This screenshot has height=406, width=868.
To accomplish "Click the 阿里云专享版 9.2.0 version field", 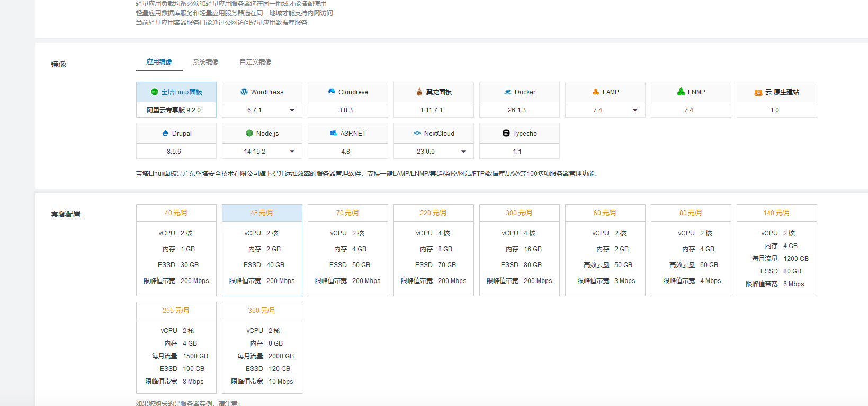I will pos(176,110).
